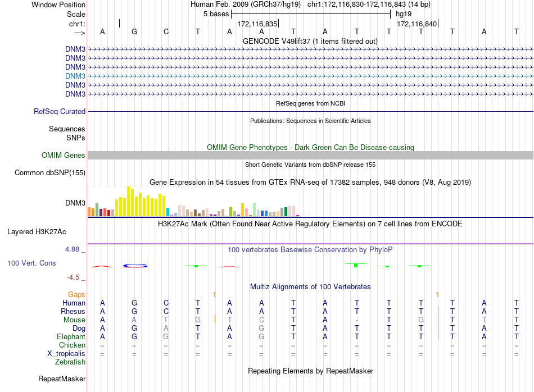Image resolution: width=534 pixels, height=392 pixels.
Task: Click the Layered H3K27Ac track label
Action: click(x=37, y=232)
